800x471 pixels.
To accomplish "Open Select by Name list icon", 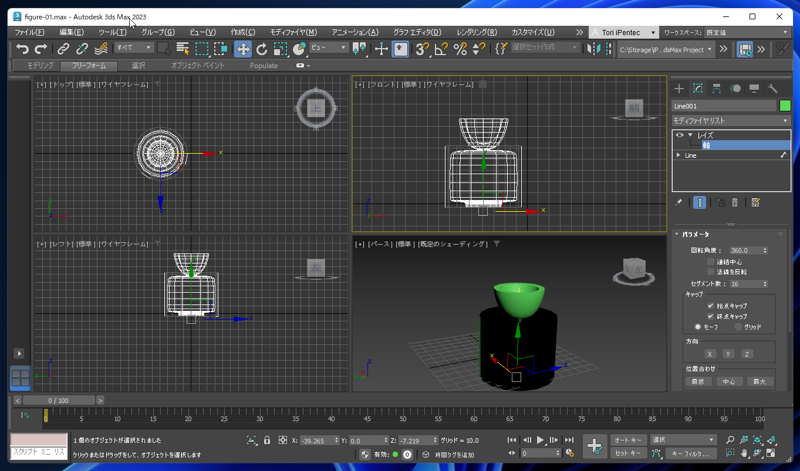I will coord(182,49).
